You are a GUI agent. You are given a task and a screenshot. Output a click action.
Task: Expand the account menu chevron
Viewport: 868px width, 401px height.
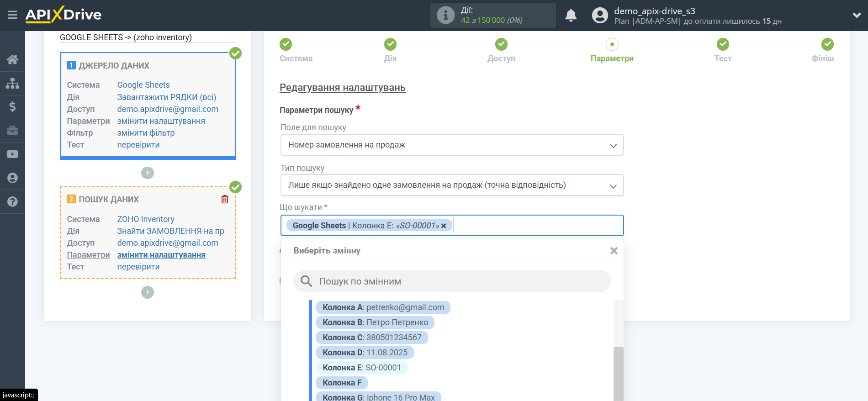point(857,15)
